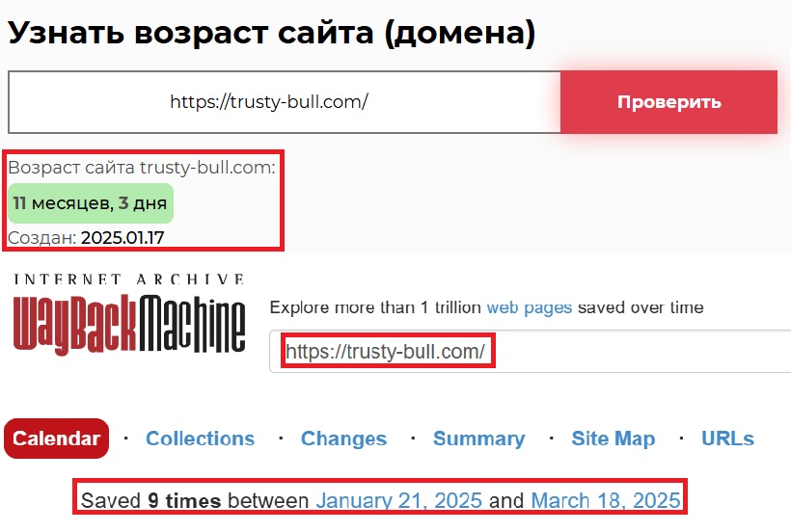
Task: Click the "INTERNET ARCHIVE" text above the logo
Action: point(129,279)
